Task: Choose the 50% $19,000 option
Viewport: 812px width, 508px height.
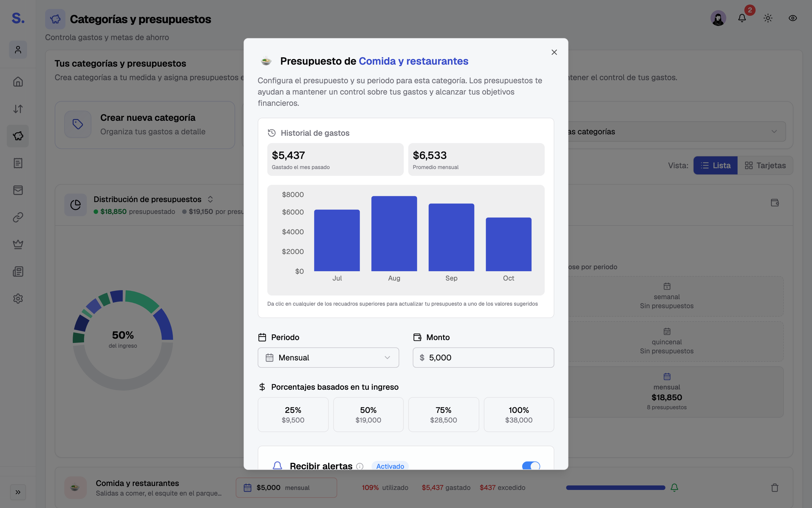Action: 368,415
